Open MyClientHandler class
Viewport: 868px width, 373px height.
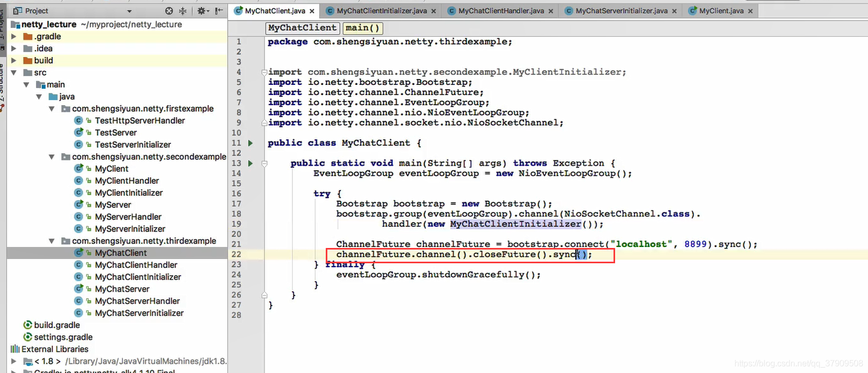point(127,181)
